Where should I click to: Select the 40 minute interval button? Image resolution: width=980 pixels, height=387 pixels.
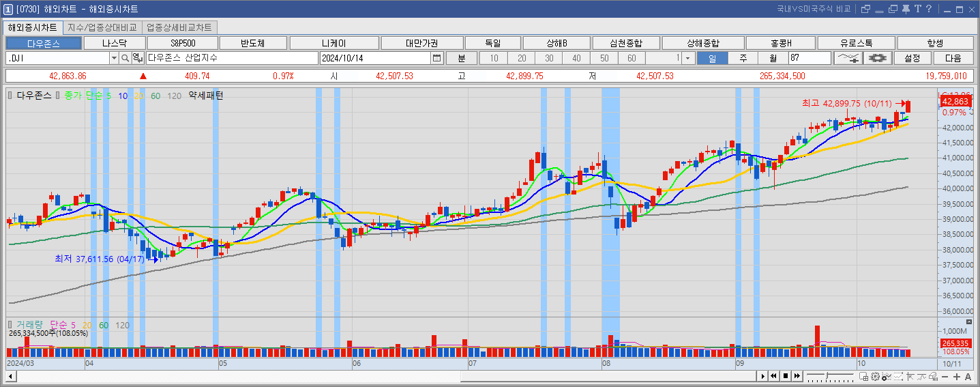577,58
